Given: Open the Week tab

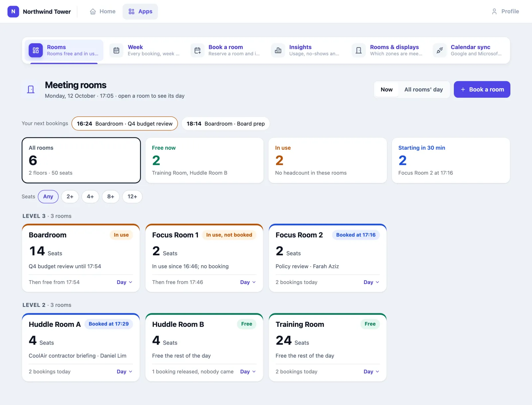Looking at the screenshot, I should click(145, 51).
